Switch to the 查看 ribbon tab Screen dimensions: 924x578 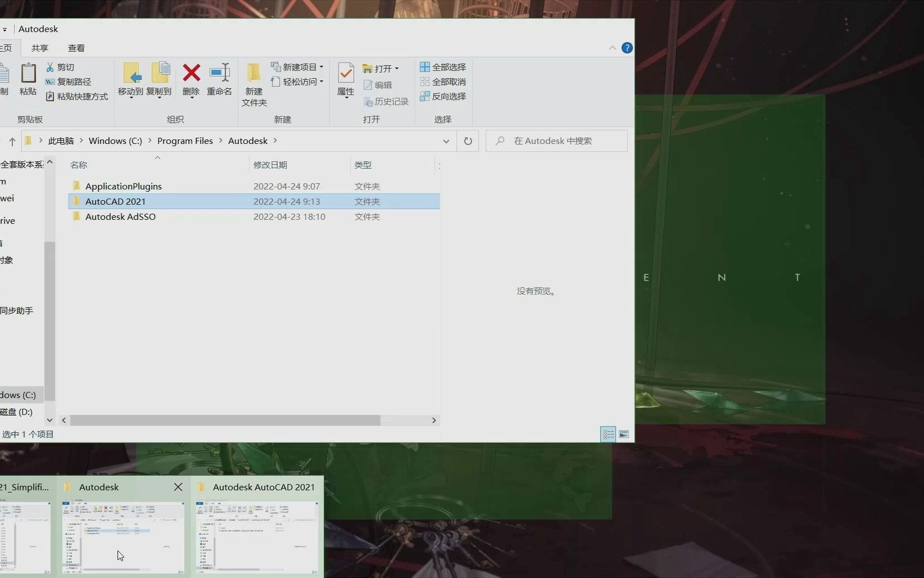pyautogui.click(x=76, y=48)
